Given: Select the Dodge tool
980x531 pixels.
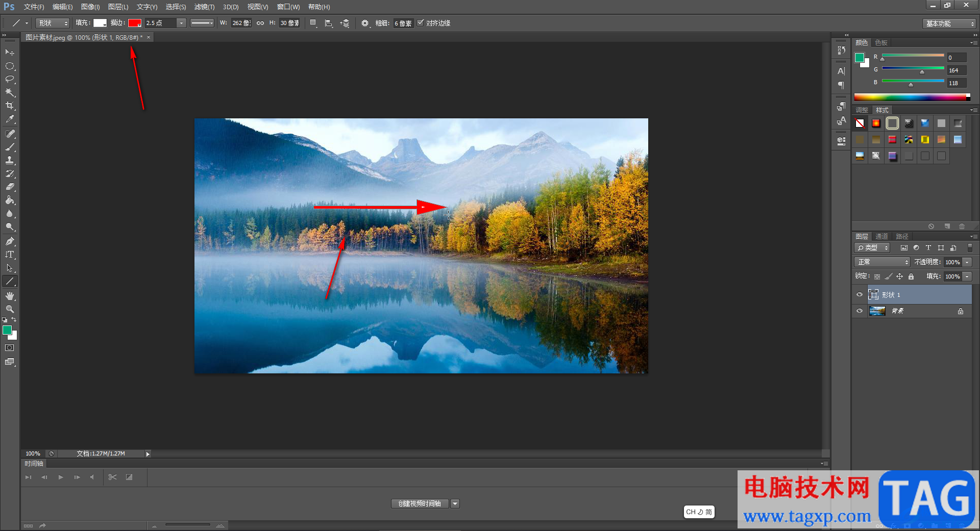Looking at the screenshot, I should [x=10, y=227].
